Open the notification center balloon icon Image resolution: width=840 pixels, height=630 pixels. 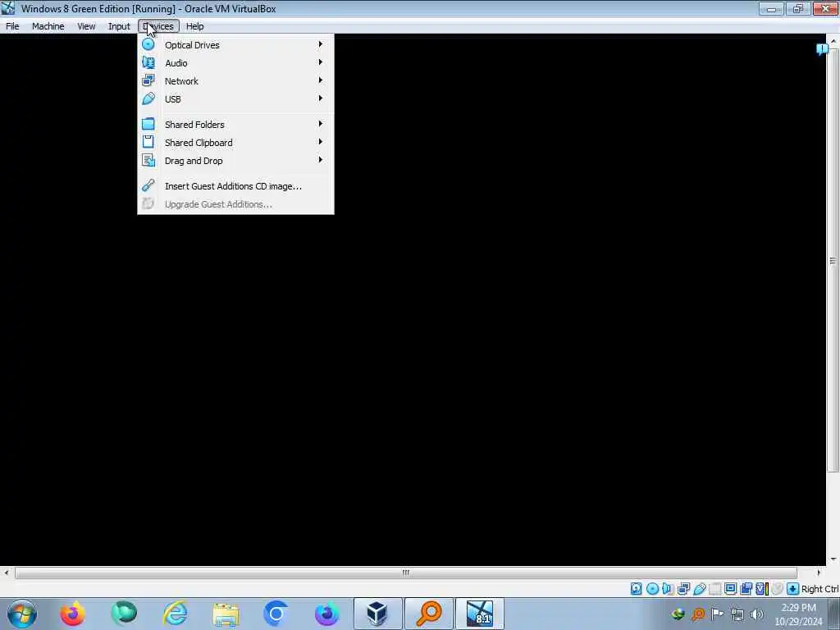tap(822, 49)
